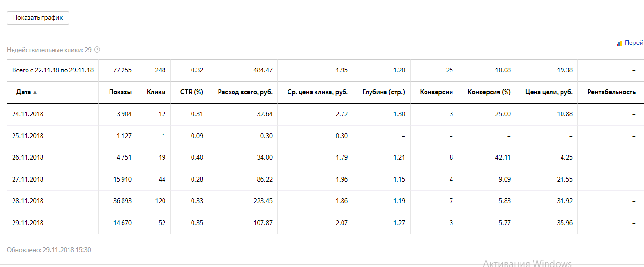Select the 24.11.2018 date row
The height and width of the screenshot is (267, 644).
tap(28, 114)
